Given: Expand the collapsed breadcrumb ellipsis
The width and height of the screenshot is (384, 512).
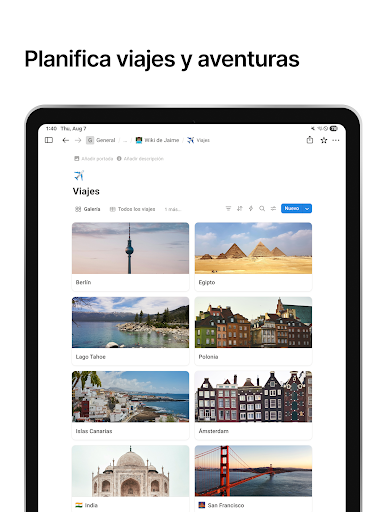Looking at the screenshot, I should click(x=125, y=140).
